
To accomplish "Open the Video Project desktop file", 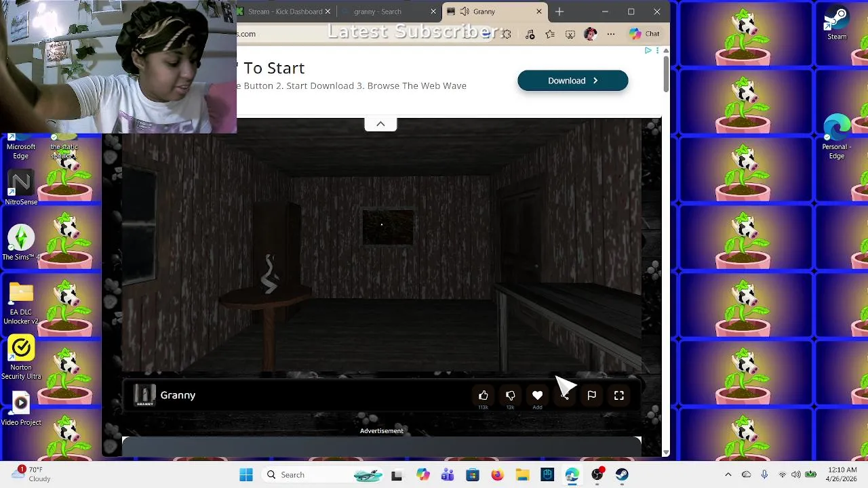I will (x=21, y=409).
